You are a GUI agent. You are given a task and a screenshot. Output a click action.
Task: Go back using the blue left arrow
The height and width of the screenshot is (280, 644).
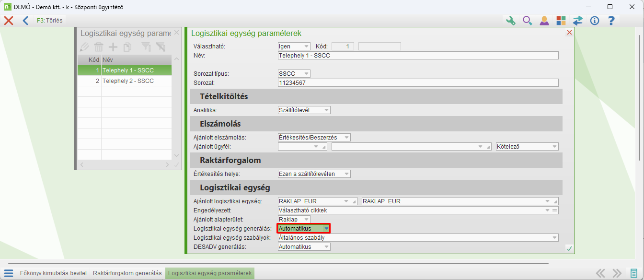coord(25,21)
